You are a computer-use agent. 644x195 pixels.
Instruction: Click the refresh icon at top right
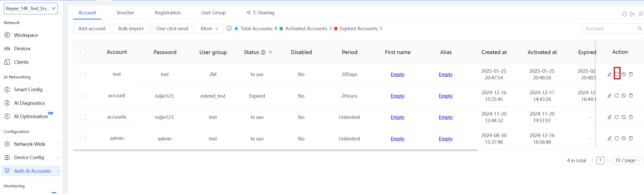624,14
